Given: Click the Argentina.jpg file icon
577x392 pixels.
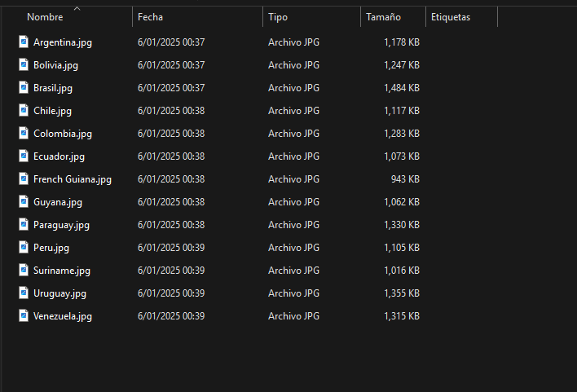Looking at the screenshot, I should 24,42.
